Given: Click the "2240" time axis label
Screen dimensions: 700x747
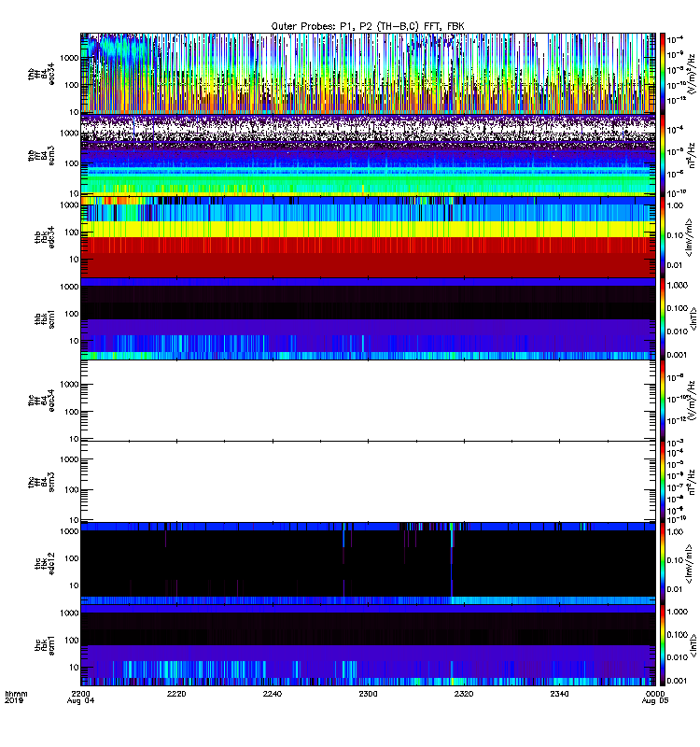Looking at the screenshot, I should click(272, 694).
